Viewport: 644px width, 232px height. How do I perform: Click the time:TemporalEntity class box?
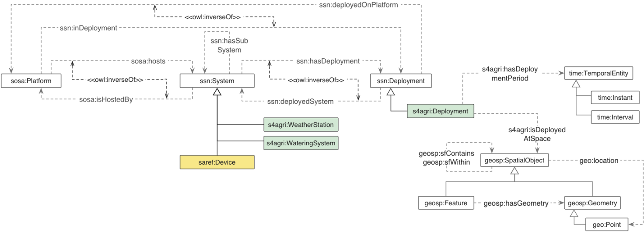598,73
